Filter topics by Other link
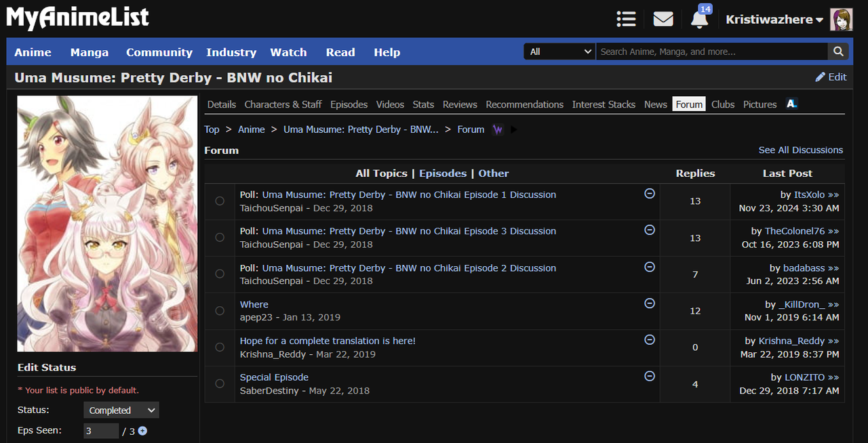This screenshot has width=868, height=443. pyautogui.click(x=494, y=173)
